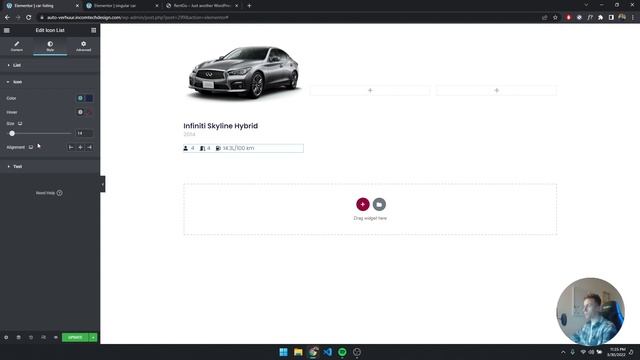Open the Need Help link
Image resolution: width=640 pixels, height=360 pixels.
tap(49, 193)
